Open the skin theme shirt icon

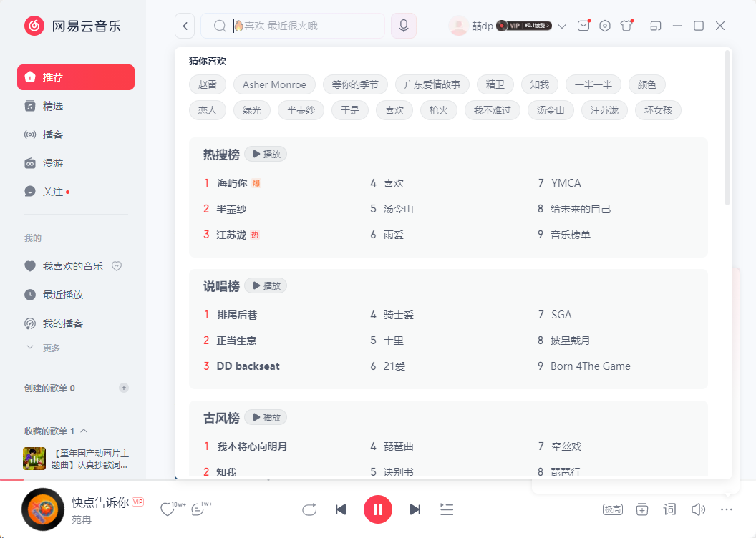coord(626,26)
